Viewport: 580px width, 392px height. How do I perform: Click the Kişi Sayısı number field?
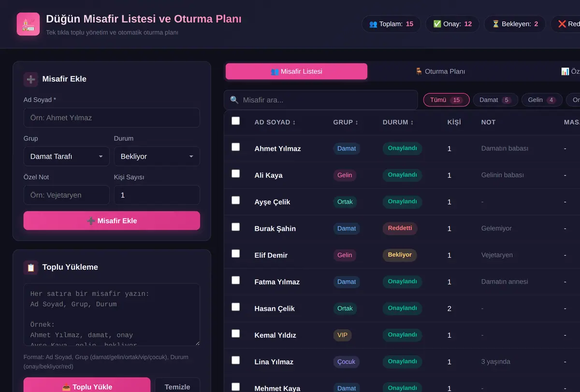coord(157,195)
